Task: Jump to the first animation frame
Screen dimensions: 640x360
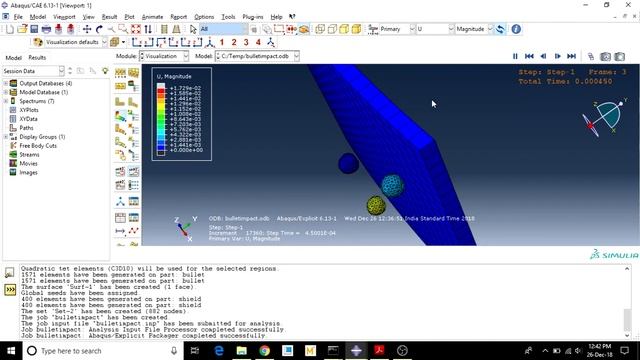Action: pos(529,56)
